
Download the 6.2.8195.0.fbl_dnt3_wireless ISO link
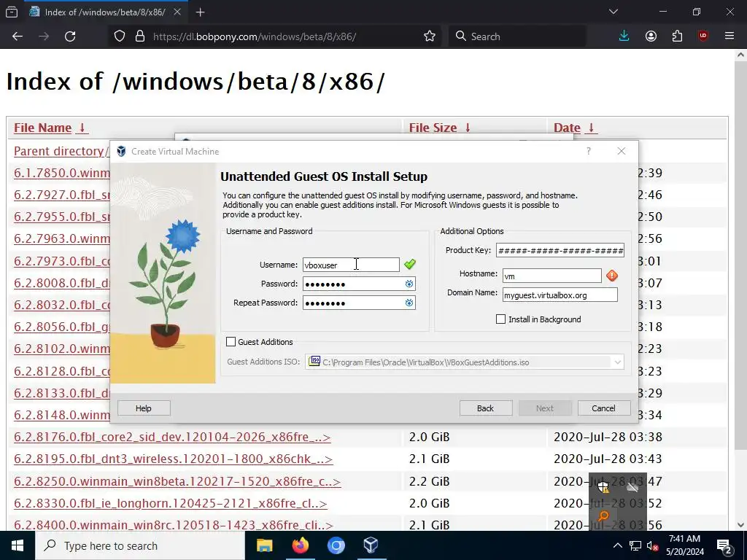click(174, 459)
